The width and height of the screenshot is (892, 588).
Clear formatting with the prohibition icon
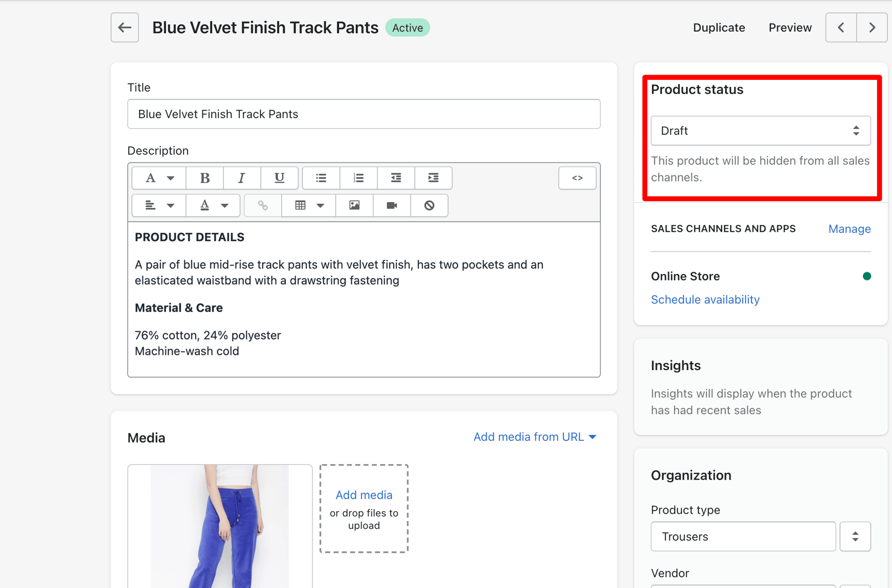429,205
